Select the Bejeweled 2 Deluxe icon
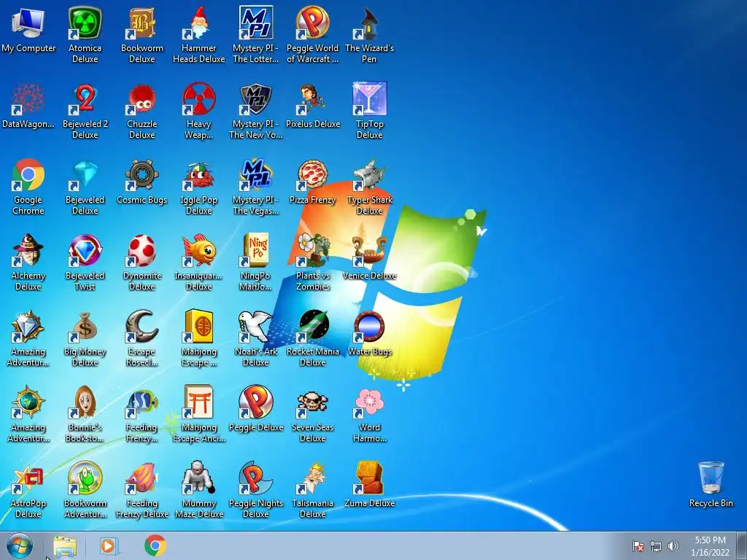 coord(85,98)
